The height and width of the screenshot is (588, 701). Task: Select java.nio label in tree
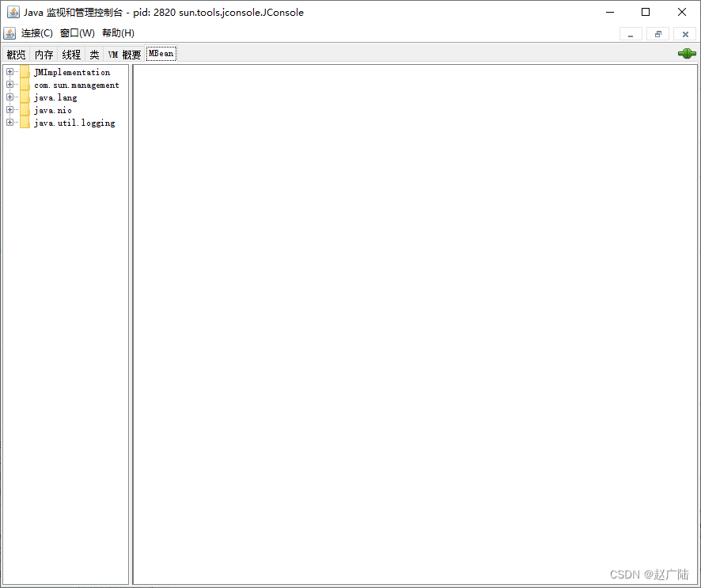pos(53,110)
